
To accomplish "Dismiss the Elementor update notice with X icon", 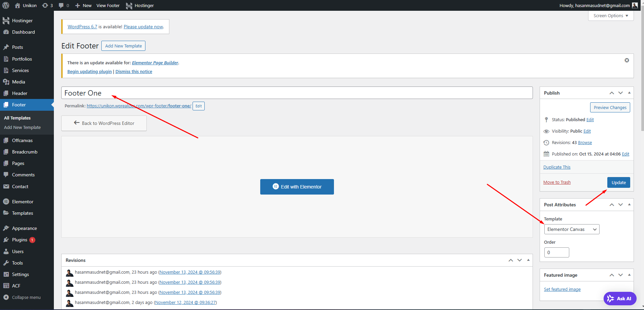I will pos(626,60).
